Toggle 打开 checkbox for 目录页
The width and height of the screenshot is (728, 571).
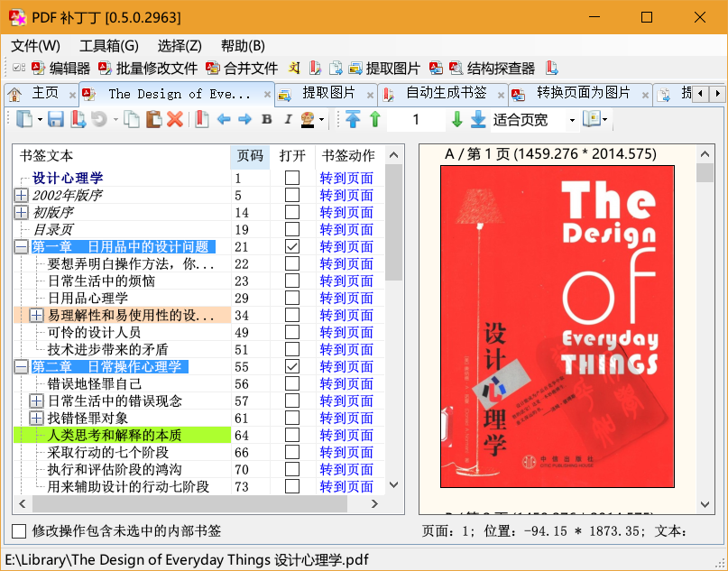coord(292,229)
